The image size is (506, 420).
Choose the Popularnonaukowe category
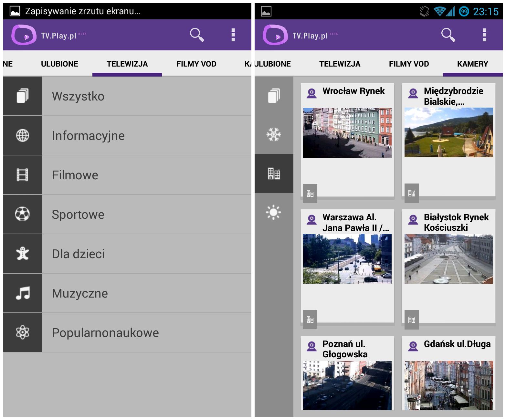point(127,332)
